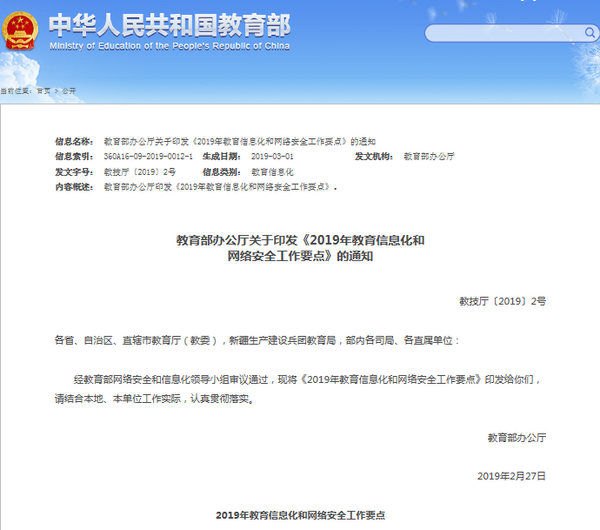Select index number 360A16-09-2019-0012-1
This screenshot has width=600, height=530.
148,157
